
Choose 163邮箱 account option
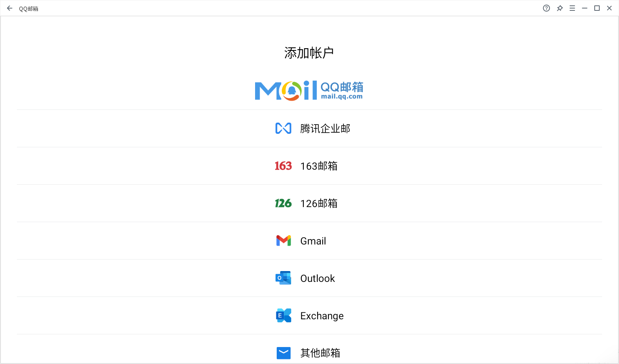coord(309,166)
